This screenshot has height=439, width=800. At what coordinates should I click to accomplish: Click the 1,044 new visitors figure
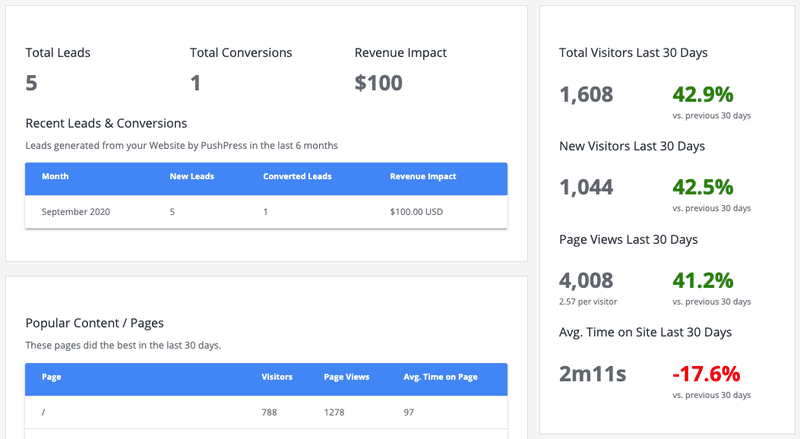tap(586, 187)
